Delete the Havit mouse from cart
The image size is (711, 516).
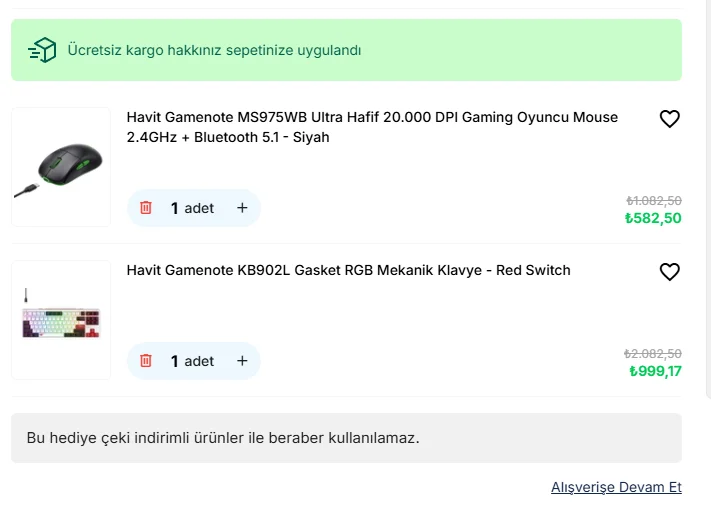pyautogui.click(x=146, y=208)
